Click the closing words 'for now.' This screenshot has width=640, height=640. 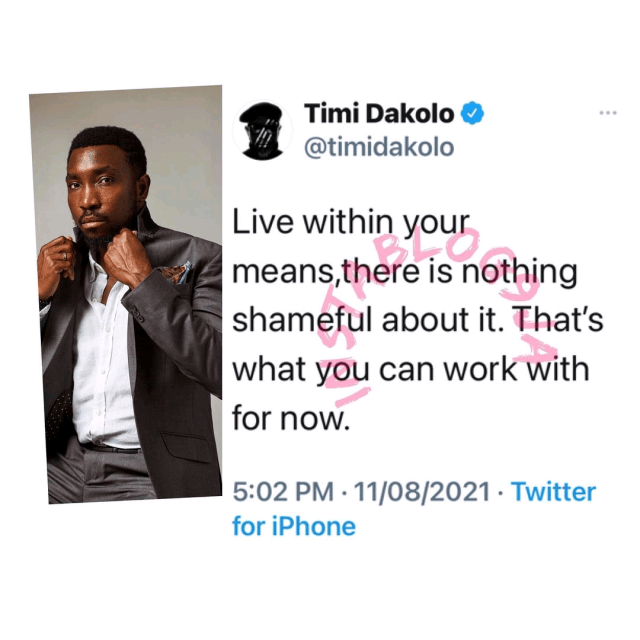point(291,419)
